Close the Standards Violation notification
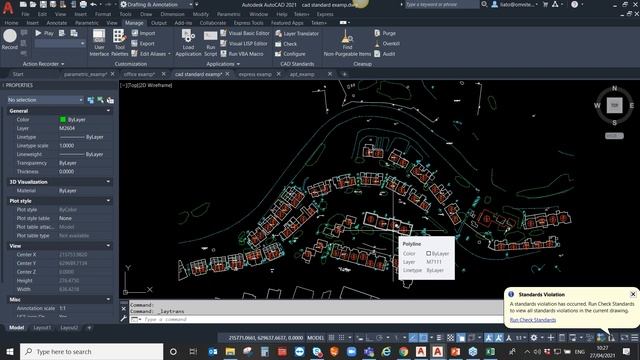 [633, 294]
